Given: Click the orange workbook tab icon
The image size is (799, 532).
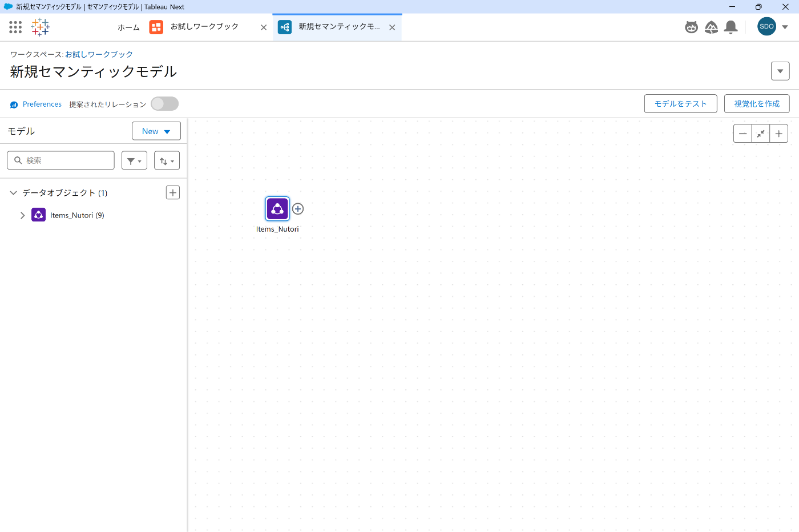Looking at the screenshot, I should point(156,27).
